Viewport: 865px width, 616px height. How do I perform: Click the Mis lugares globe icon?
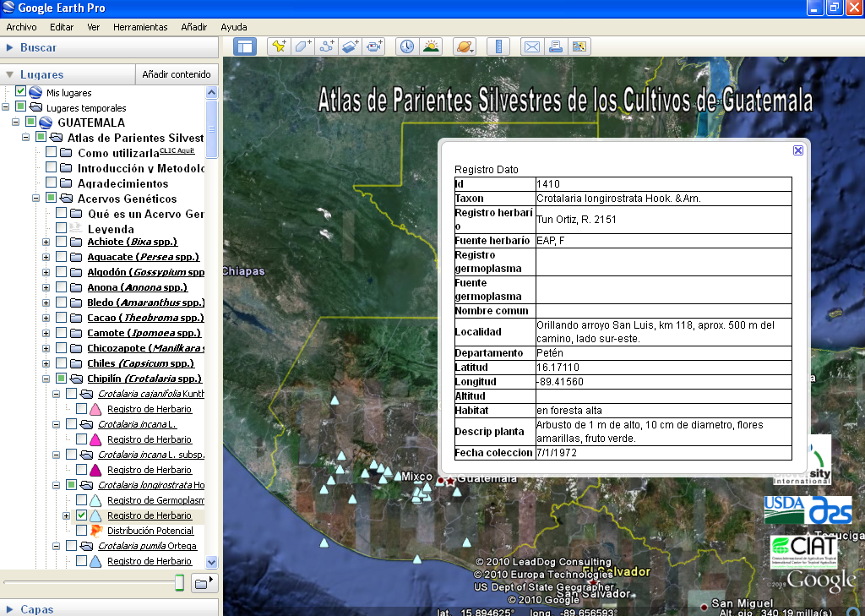point(35,92)
